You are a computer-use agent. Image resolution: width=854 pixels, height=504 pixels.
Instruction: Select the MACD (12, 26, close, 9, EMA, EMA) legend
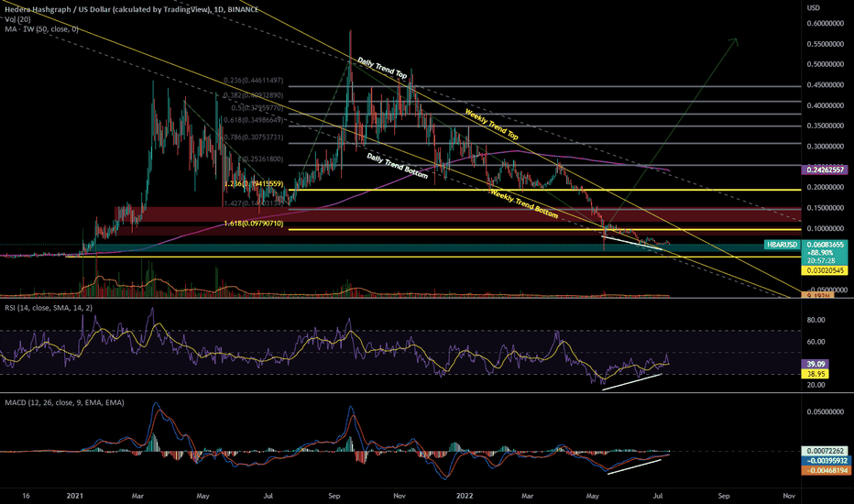(64, 402)
